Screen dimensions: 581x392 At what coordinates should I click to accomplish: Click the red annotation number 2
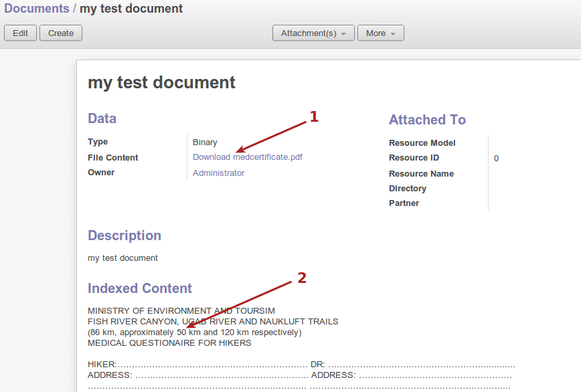point(302,278)
